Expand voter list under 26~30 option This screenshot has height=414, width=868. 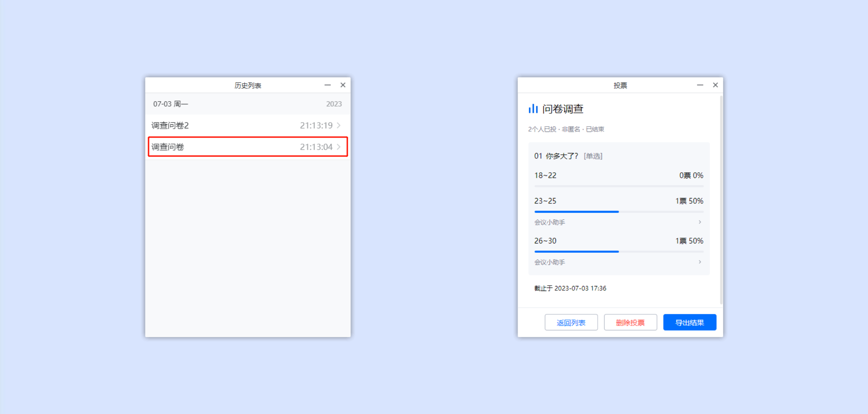[700, 262]
